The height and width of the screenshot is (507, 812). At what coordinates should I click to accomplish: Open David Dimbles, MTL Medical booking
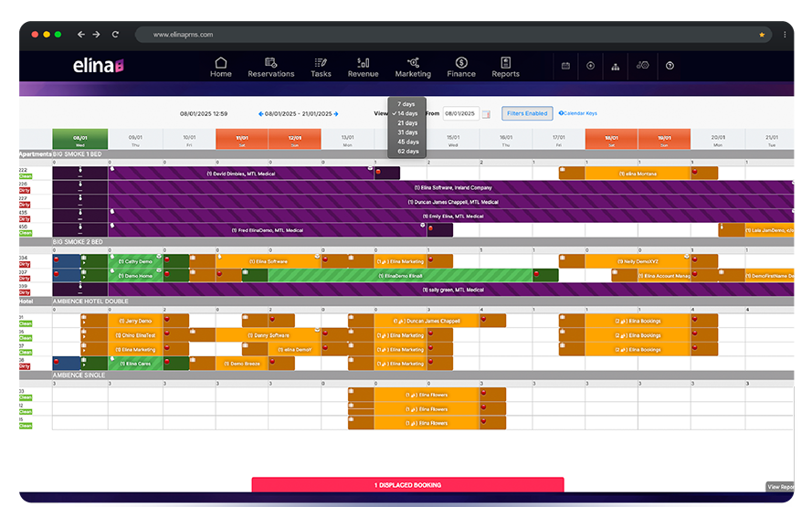click(241, 174)
